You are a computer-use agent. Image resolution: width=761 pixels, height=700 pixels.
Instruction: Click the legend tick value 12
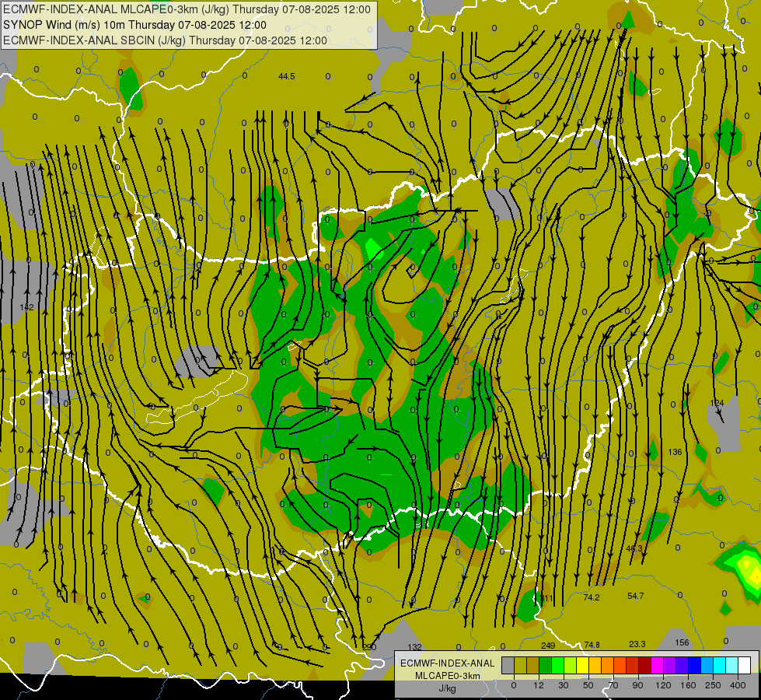539,685
